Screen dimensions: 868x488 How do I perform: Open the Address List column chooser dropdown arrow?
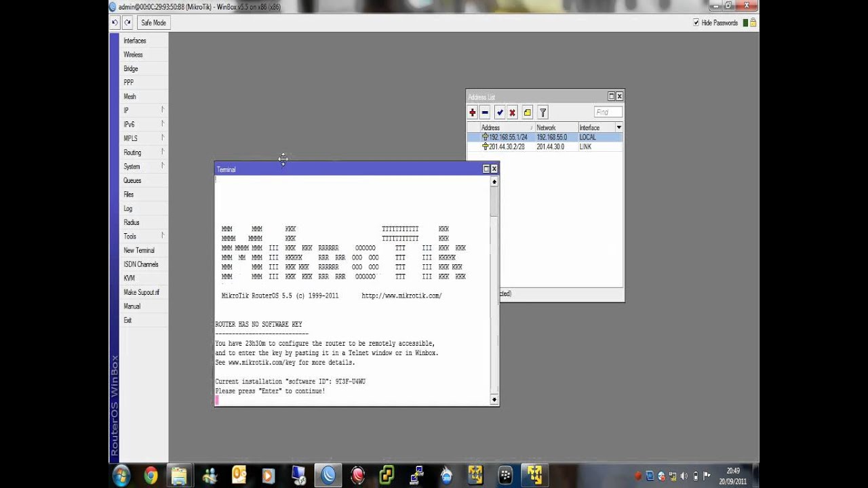pos(618,127)
